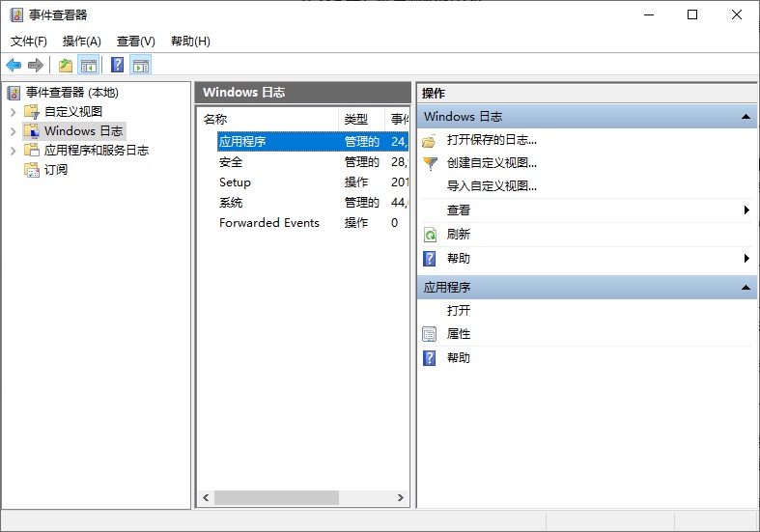Click 打开保存的日志... action

coord(492,140)
